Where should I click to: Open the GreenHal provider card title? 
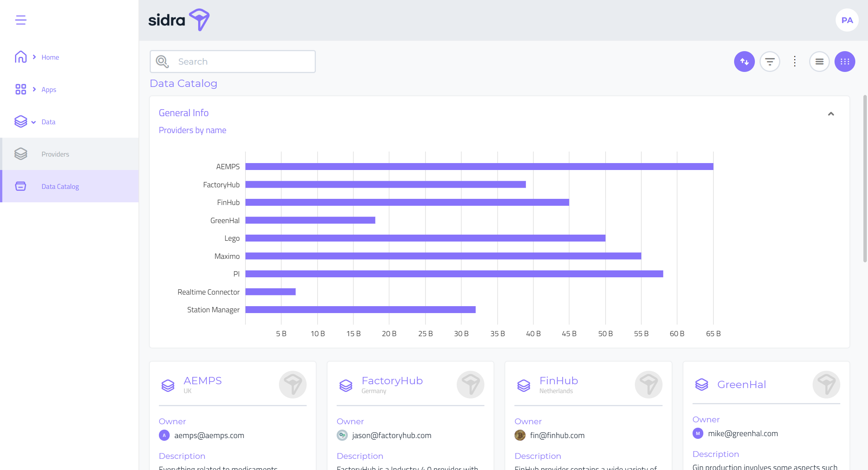point(741,385)
